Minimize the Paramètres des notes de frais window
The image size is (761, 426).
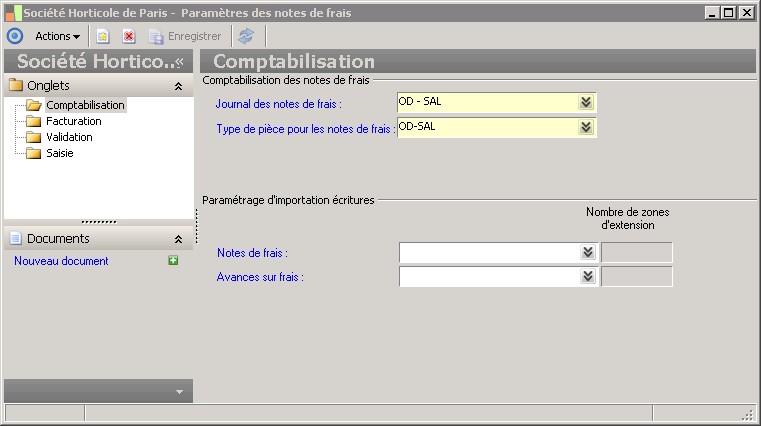pos(712,13)
